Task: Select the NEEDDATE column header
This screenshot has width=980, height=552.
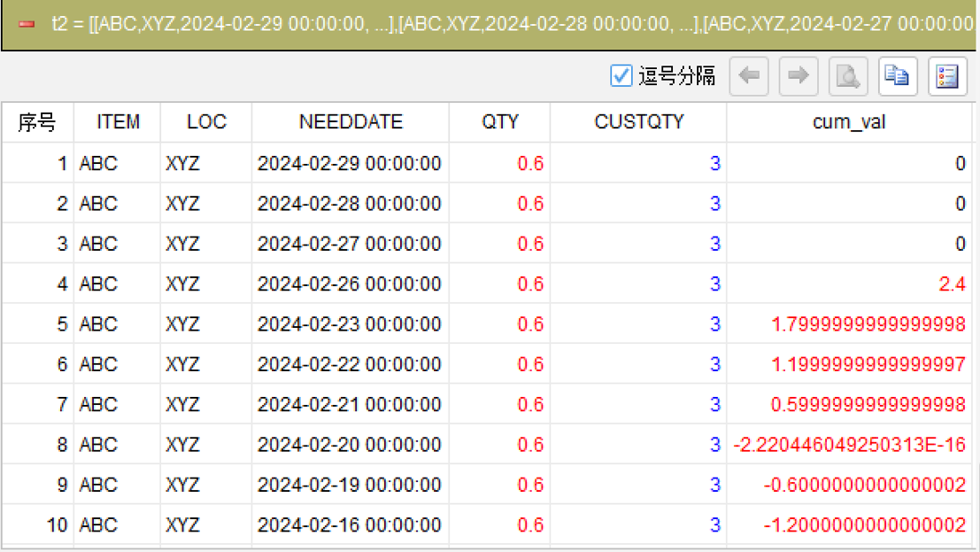Action: coord(351,122)
